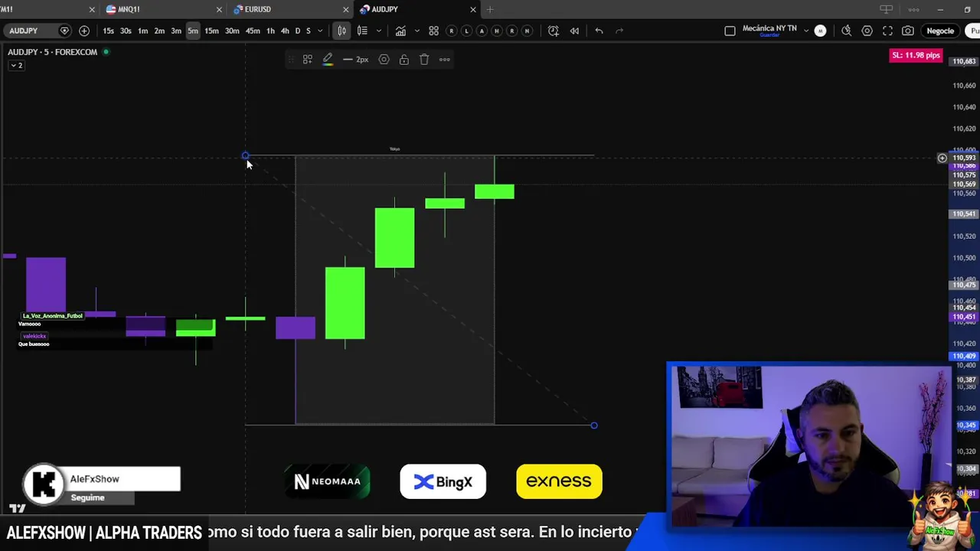The height and width of the screenshot is (551, 980).
Task: Open the Mecánica NY TN layout dropdown arrow
Action: 805,31
